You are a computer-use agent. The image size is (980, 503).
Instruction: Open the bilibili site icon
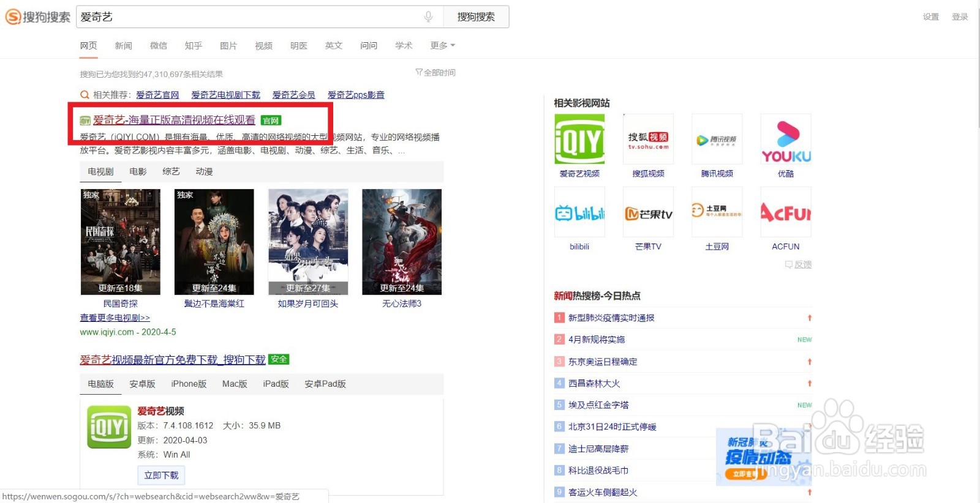click(579, 212)
